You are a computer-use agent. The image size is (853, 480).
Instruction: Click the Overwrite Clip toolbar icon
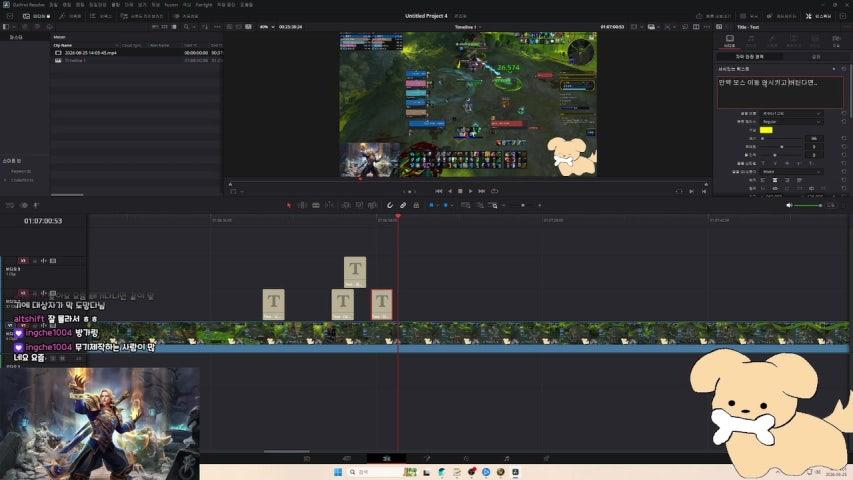coord(359,205)
